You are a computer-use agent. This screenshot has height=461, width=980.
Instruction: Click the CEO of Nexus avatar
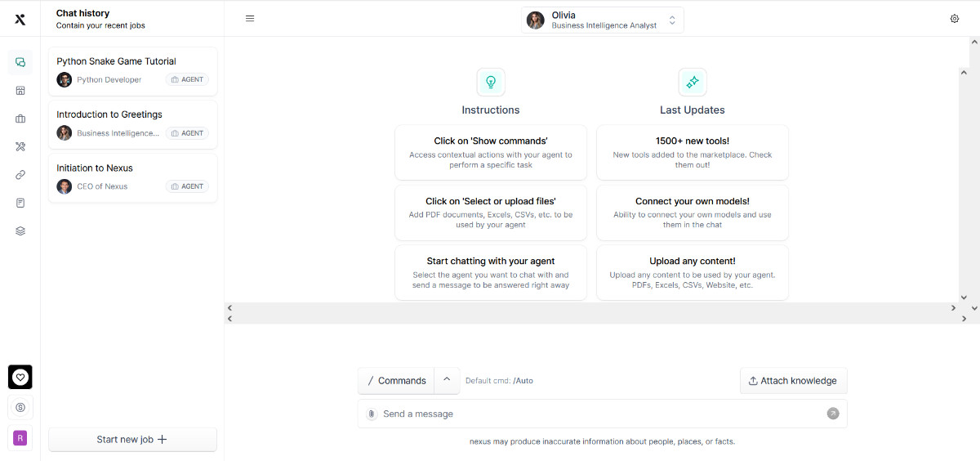pos(65,186)
